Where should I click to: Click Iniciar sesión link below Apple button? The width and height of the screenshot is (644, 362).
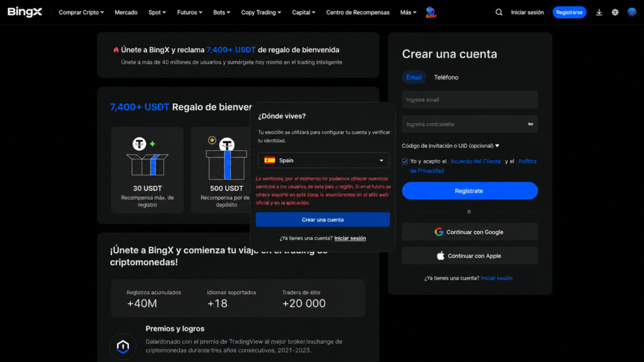pyautogui.click(x=497, y=278)
